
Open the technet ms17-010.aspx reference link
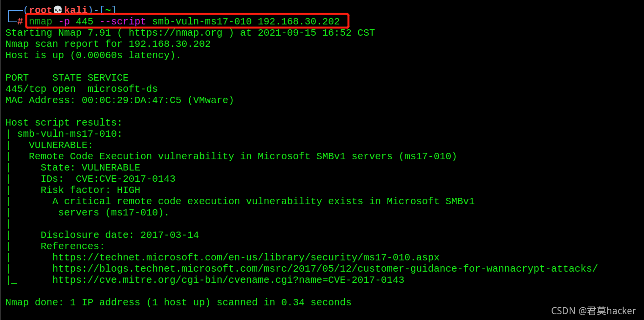point(246,257)
